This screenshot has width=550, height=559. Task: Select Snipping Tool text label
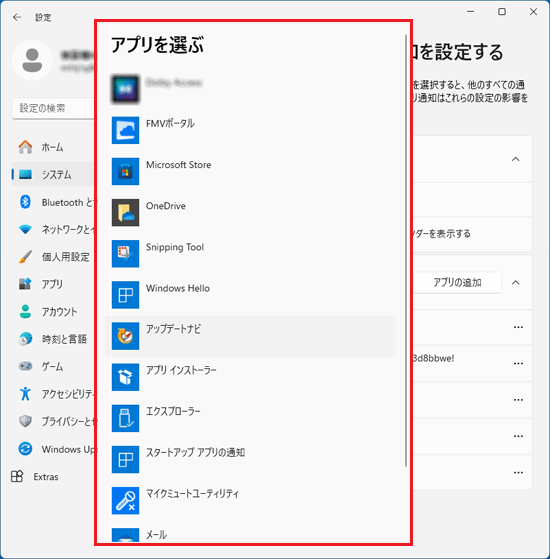pos(175,247)
